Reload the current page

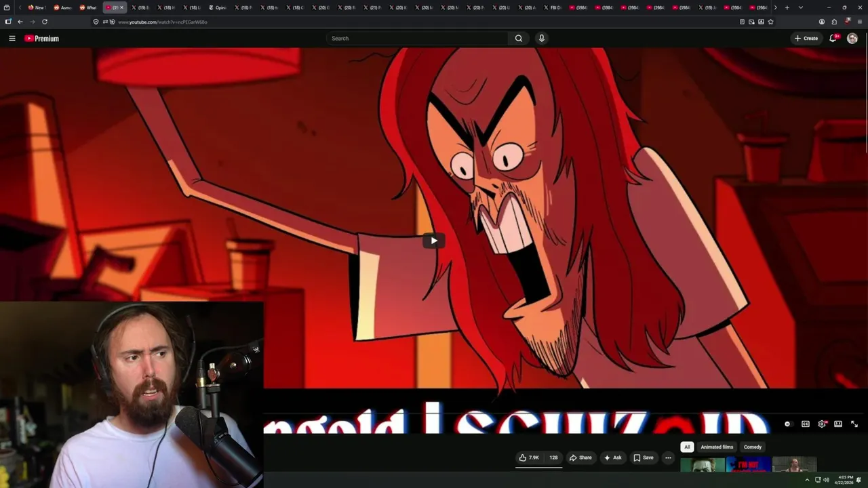coord(45,22)
